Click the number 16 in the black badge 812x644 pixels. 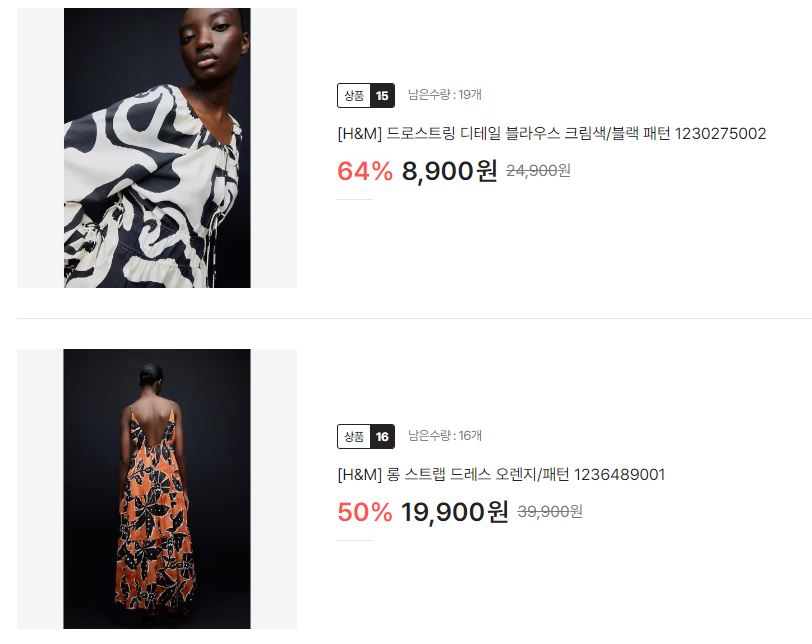coord(382,436)
